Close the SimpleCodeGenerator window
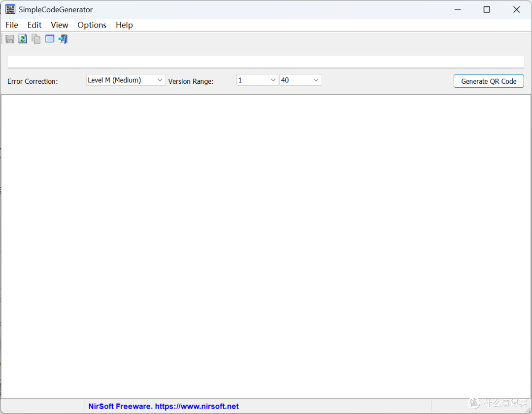 (x=516, y=9)
